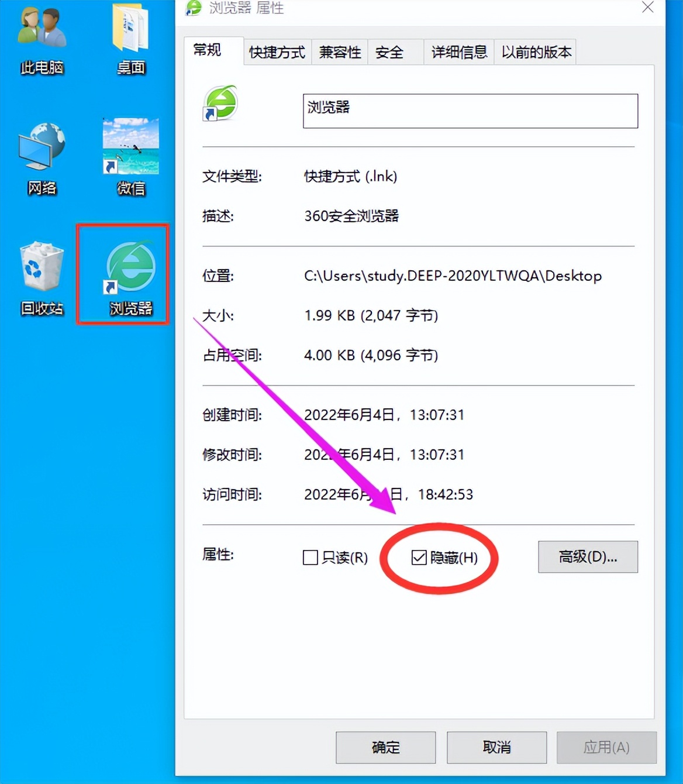The image size is (683, 784).
Task: Switch to the 快捷方式 tab
Action: tap(277, 52)
